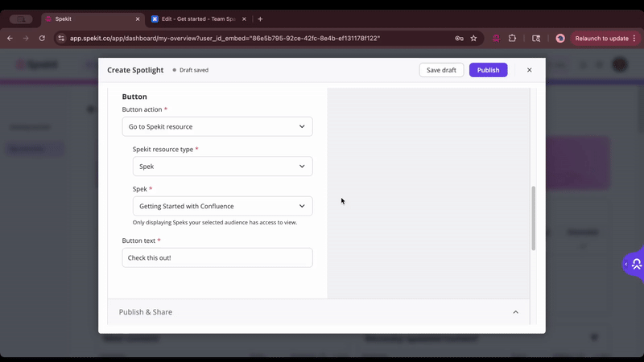Click the browser reload icon

pos(42,38)
